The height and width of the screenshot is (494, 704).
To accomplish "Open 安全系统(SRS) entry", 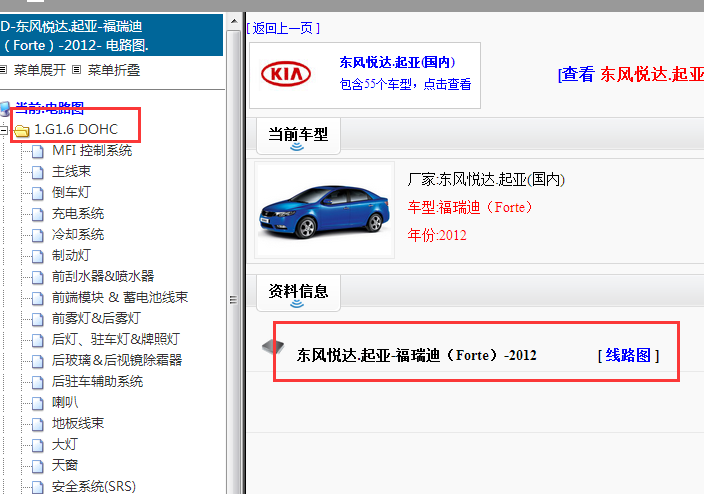I will (94, 486).
